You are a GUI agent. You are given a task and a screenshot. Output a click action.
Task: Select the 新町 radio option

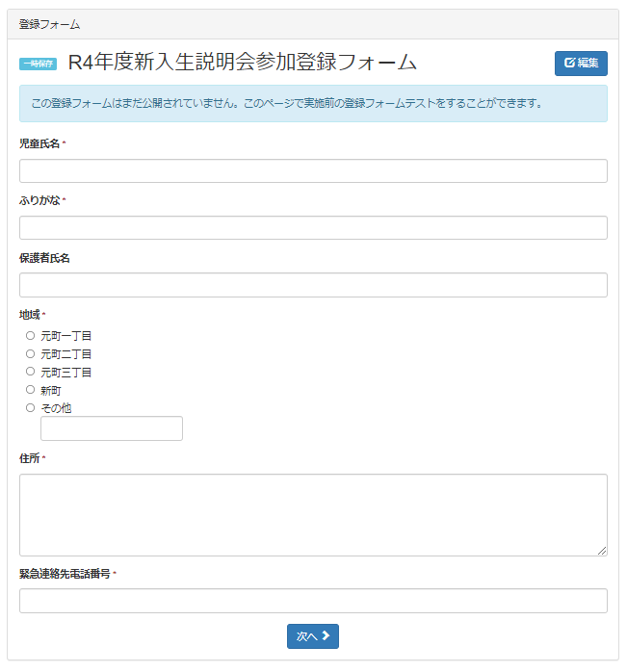pyautogui.click(x=30, y=390)
